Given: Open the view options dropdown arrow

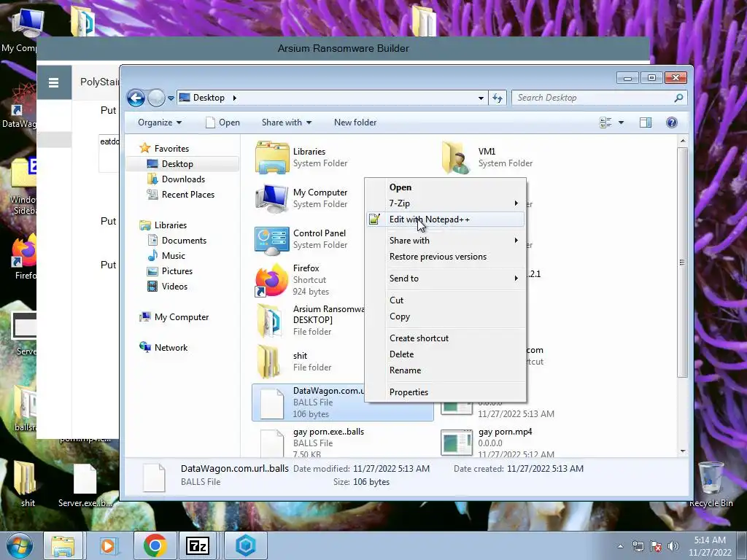Looking at the screenshot, I should [622, 122].
